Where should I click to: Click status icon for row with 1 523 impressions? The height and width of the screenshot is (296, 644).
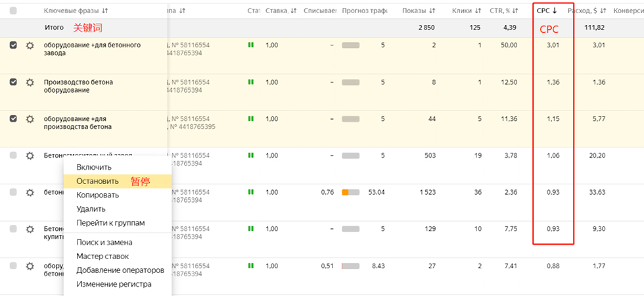pyautogui.click(x=250, y=192)
